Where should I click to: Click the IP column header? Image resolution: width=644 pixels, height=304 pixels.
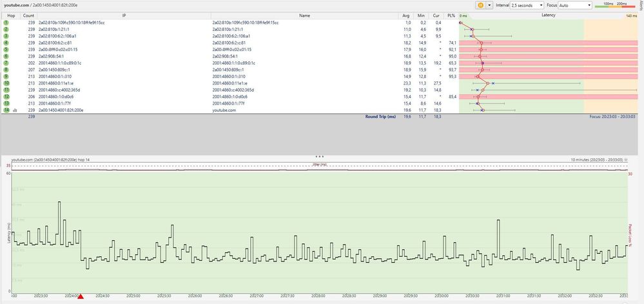click(124, 15)
